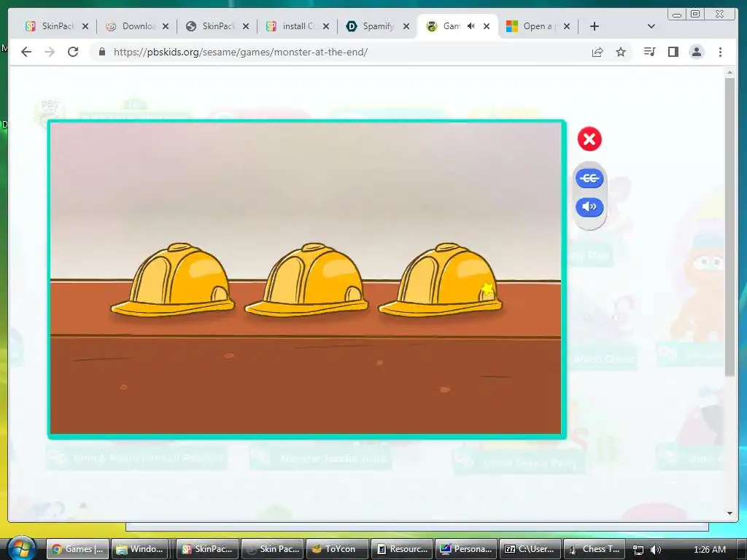Viewport: 747px width, 560px height.
Task: Click the share page icon in address bar
Action: pos(597,52)
